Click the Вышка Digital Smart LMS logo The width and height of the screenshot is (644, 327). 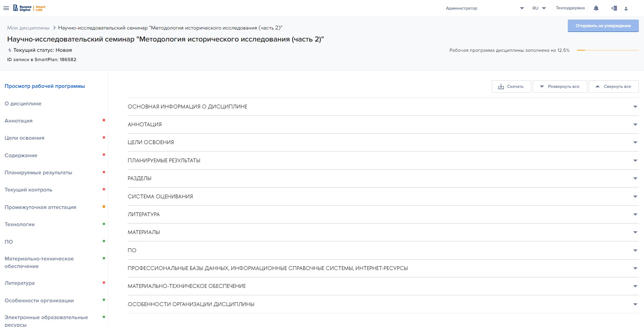pos(29,8)
